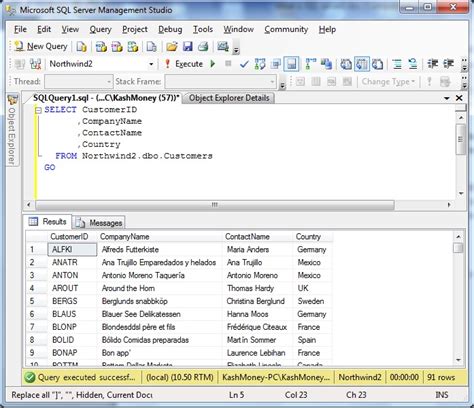Switch to the SQLQuery1.sql tab
474x408 pixels.
point(106,98)
